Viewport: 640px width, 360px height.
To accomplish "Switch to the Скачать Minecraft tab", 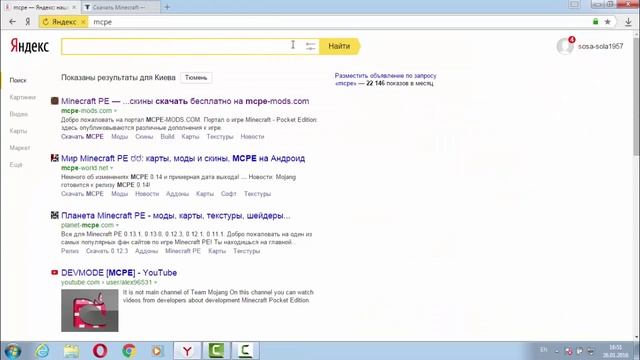I will pos(120,7).
